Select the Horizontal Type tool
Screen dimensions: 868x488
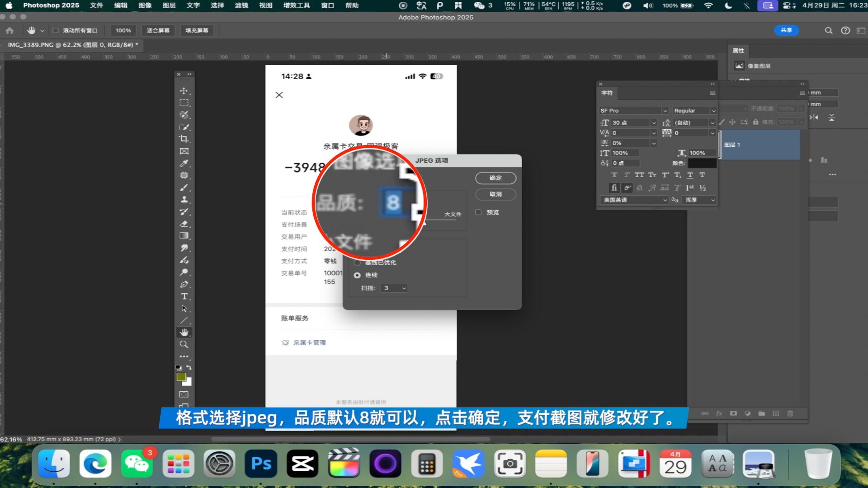pos(184,296)
